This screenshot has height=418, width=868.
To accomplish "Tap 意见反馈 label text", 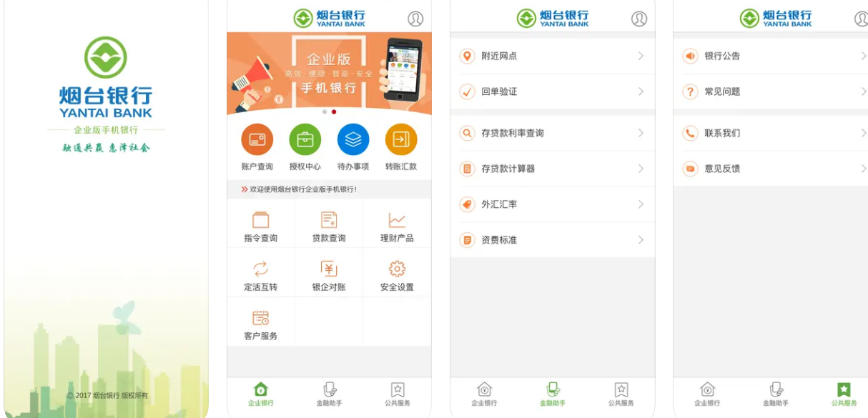I will [722, 169].
